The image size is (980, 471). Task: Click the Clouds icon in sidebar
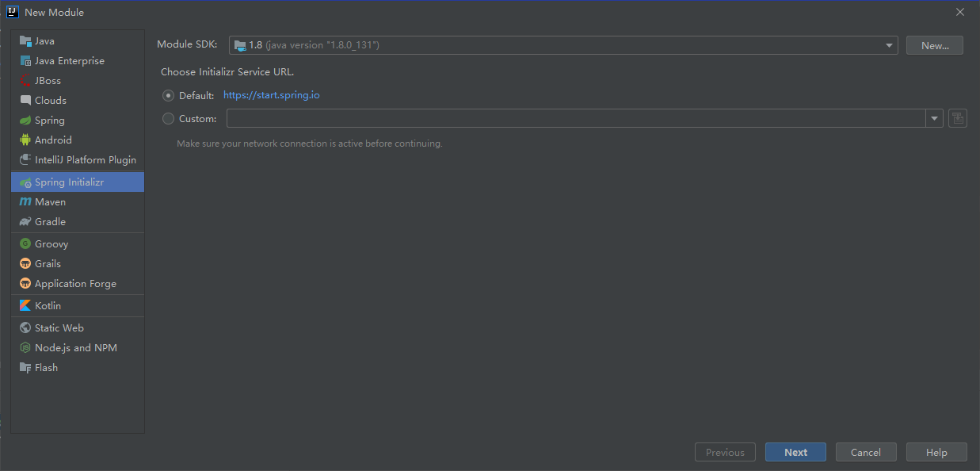click(x=25, y=101)
